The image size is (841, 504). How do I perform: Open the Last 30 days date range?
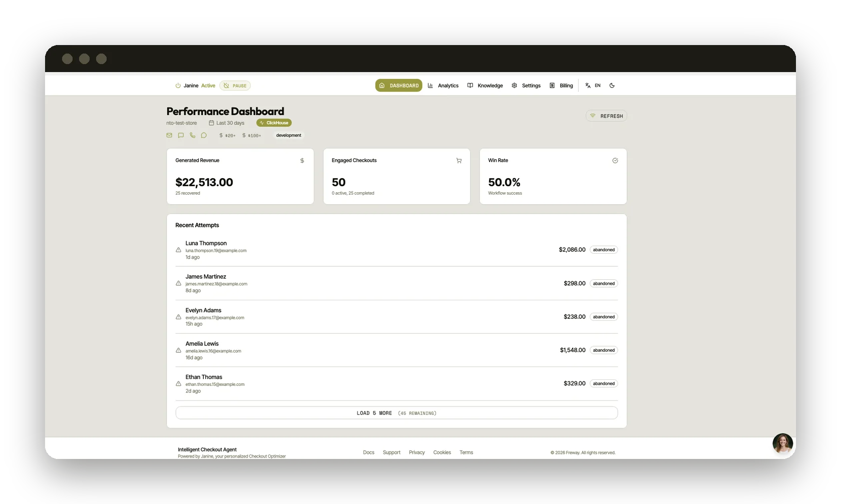(x=227, y=123)
